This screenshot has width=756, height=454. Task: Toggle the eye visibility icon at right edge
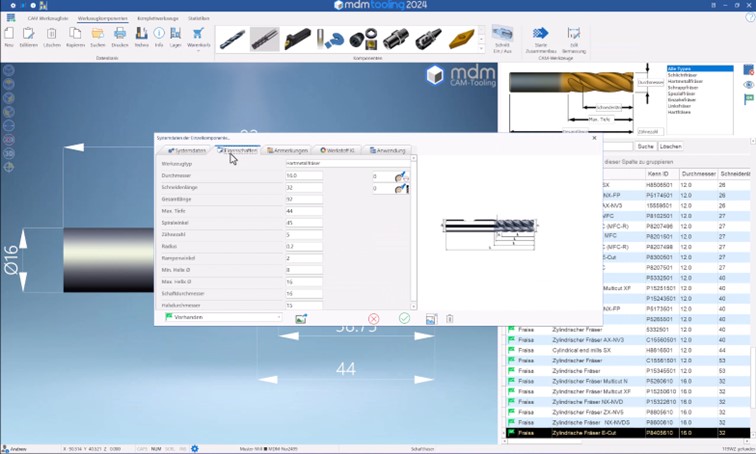coord(748,85)
